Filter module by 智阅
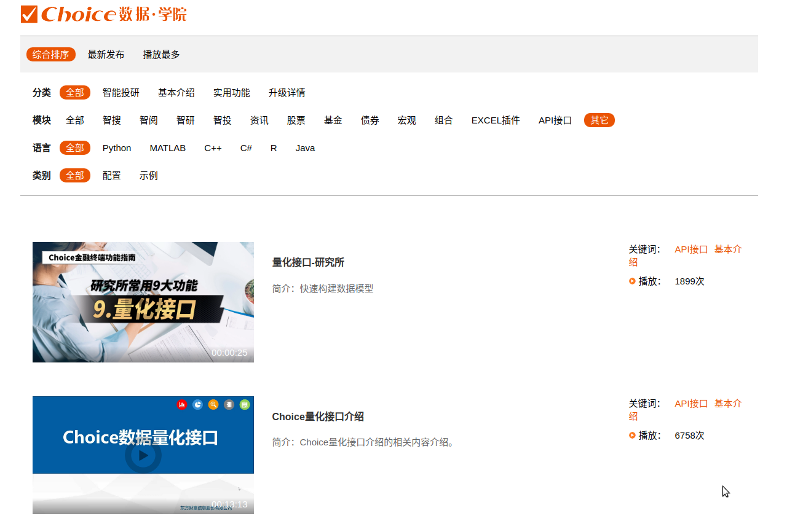This screenshot has height=532, width=787. click(x=149, y=120)
